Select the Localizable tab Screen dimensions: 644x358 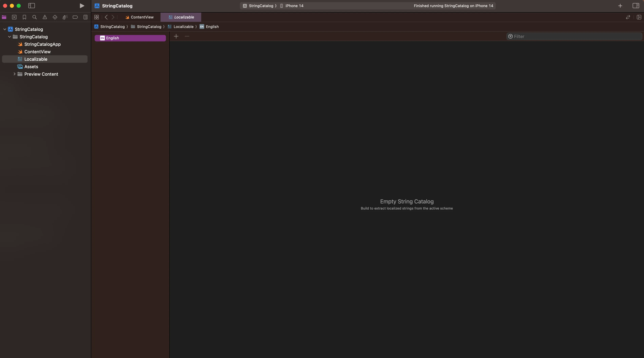pos(181,17)
